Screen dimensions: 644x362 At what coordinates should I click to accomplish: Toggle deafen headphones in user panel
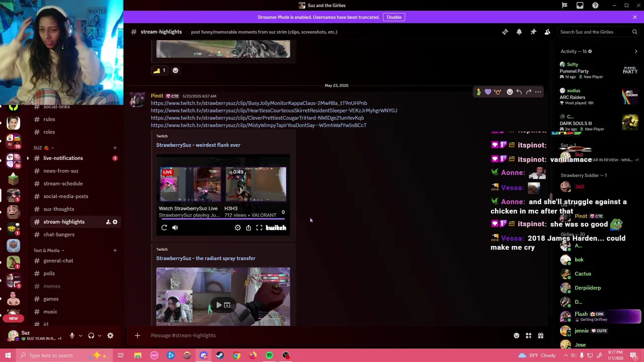click(x=91, y=335)
